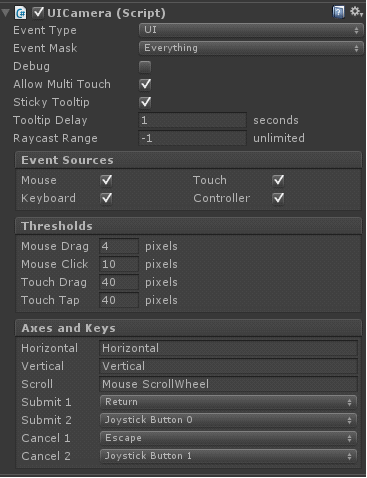Viewport: 367px width, 478px height.
Task: Click the Event Sources section header
Action: point(189,160)
